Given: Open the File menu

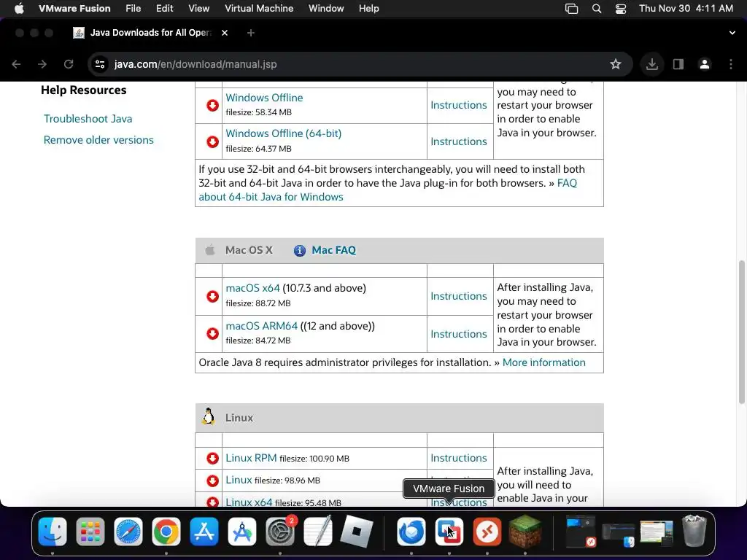Looking at the screenshot, I should pos(133,9).
